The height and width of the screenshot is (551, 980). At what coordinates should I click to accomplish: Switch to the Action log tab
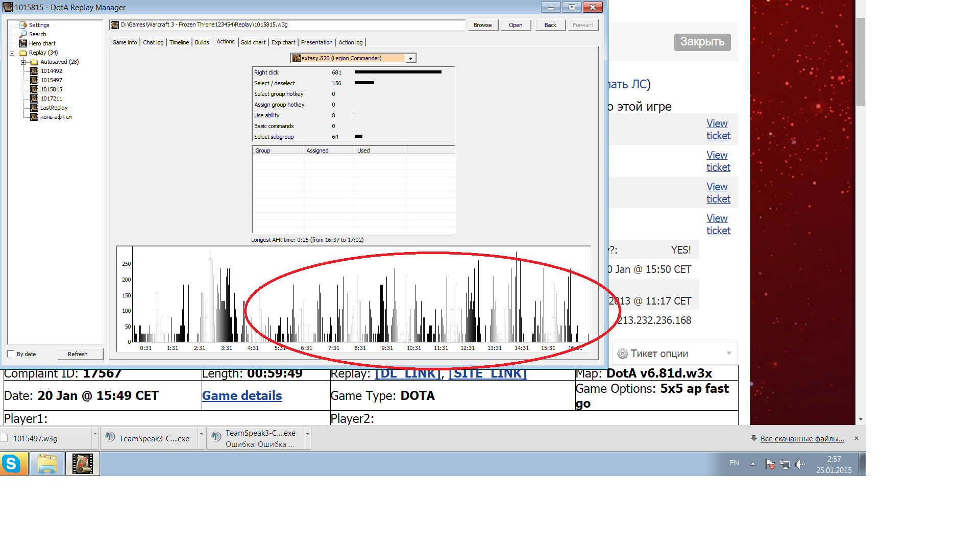pos(351,42)
